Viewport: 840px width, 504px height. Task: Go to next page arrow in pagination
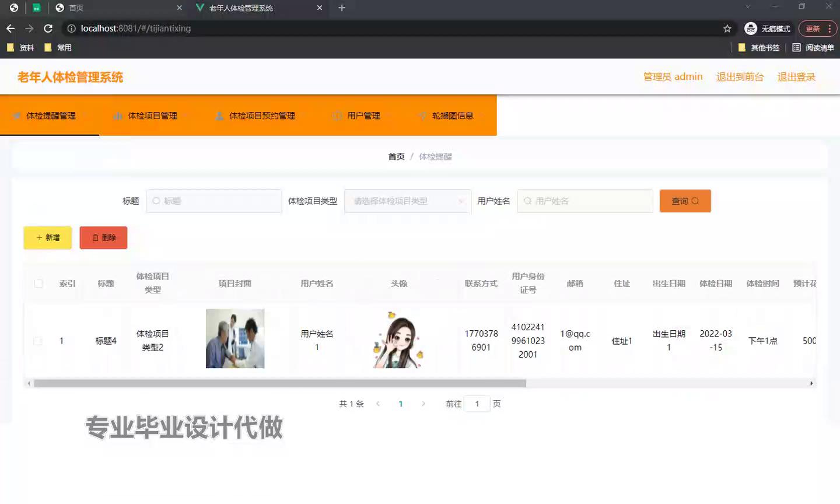pyautogui.click(x=423, y=404)
